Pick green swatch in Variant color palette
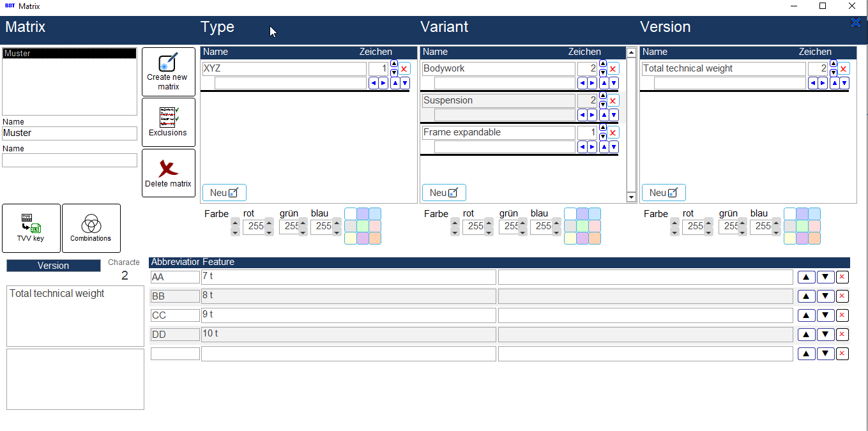Viewport: 868px width, 431px height. [x=582, y=226]
